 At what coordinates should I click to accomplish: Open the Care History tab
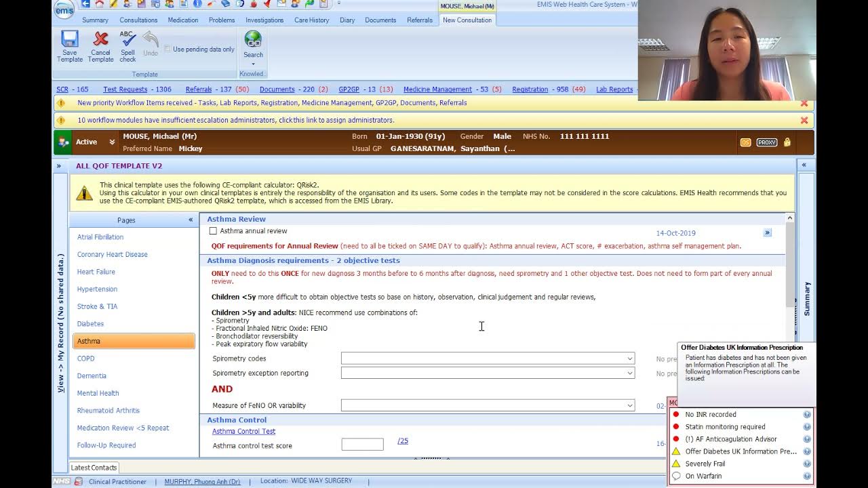[311, 20]
